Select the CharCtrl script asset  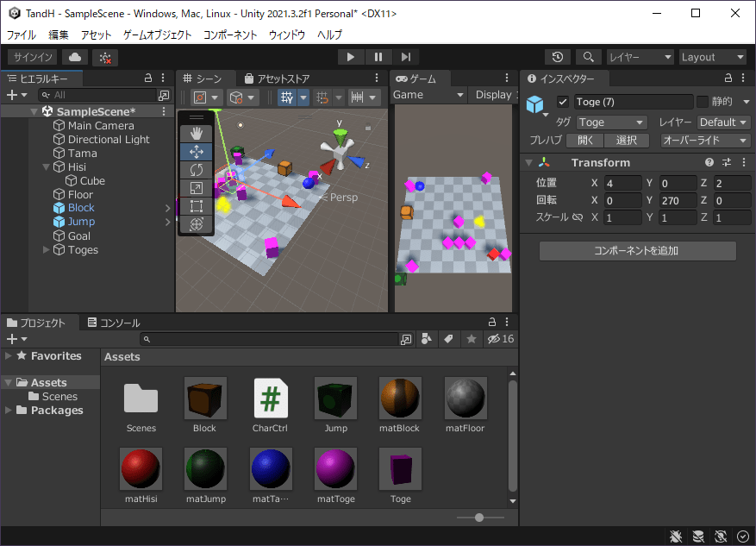270,405
